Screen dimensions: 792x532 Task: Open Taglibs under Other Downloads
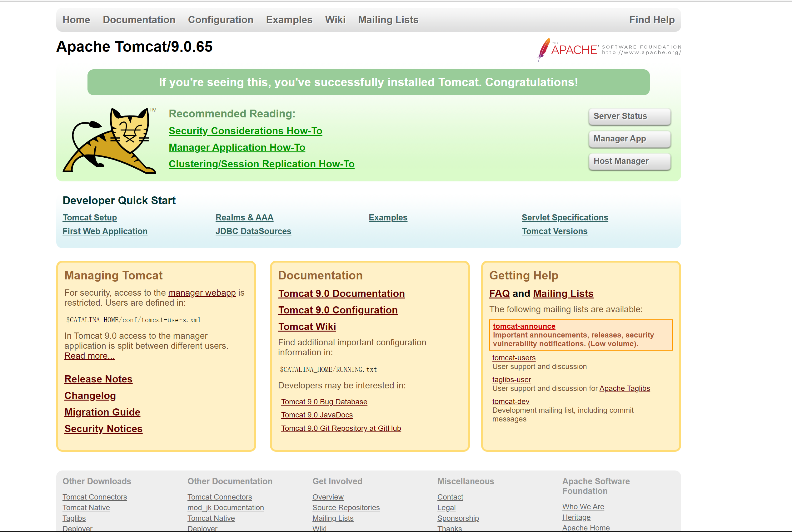tap(74, 518)
